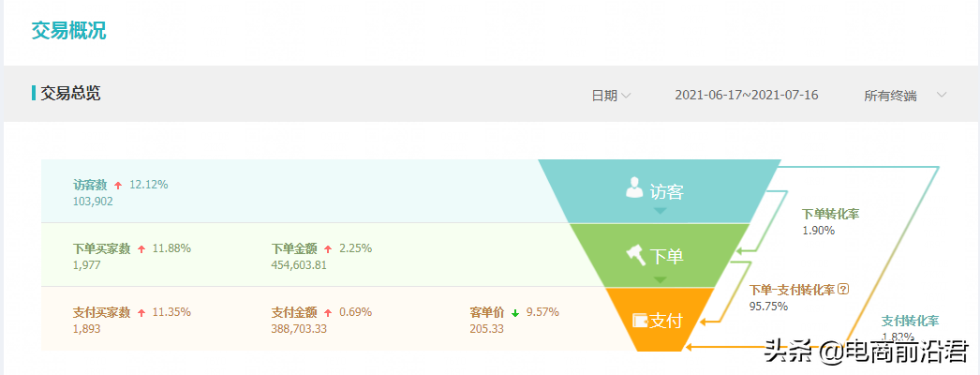Click the red up arrow beside 访客数

119,185
